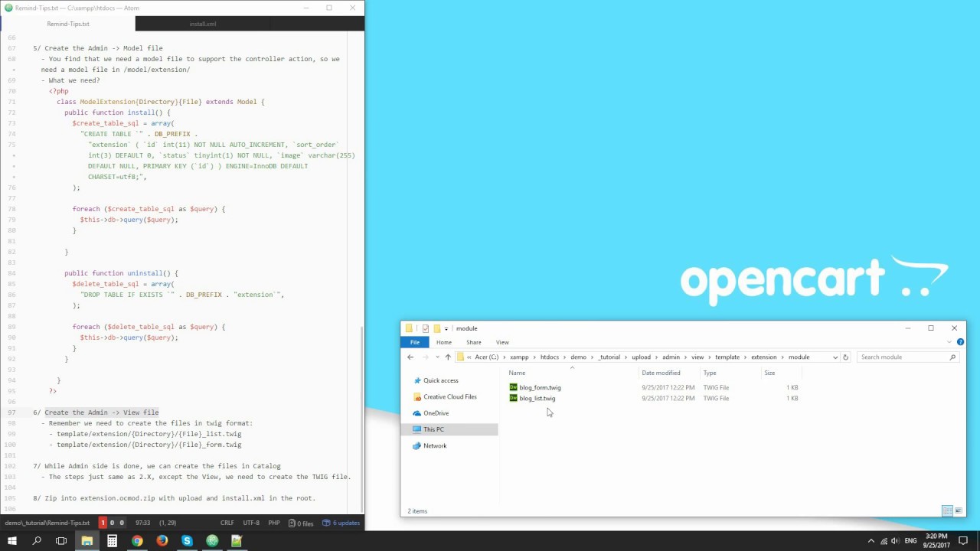Viewport: 980px width, 551px height.
Task: Refresh the module folder view
Action: (x=846, y=357)
